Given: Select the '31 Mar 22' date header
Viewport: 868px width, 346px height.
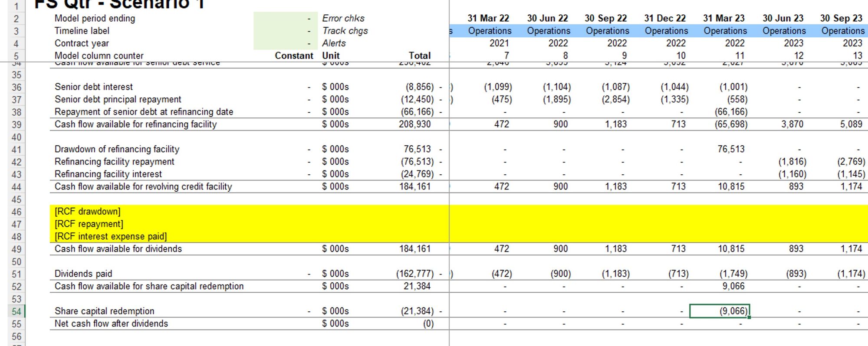Looking at the screenshot, I should pyautogui.click(x=488, y=19).
